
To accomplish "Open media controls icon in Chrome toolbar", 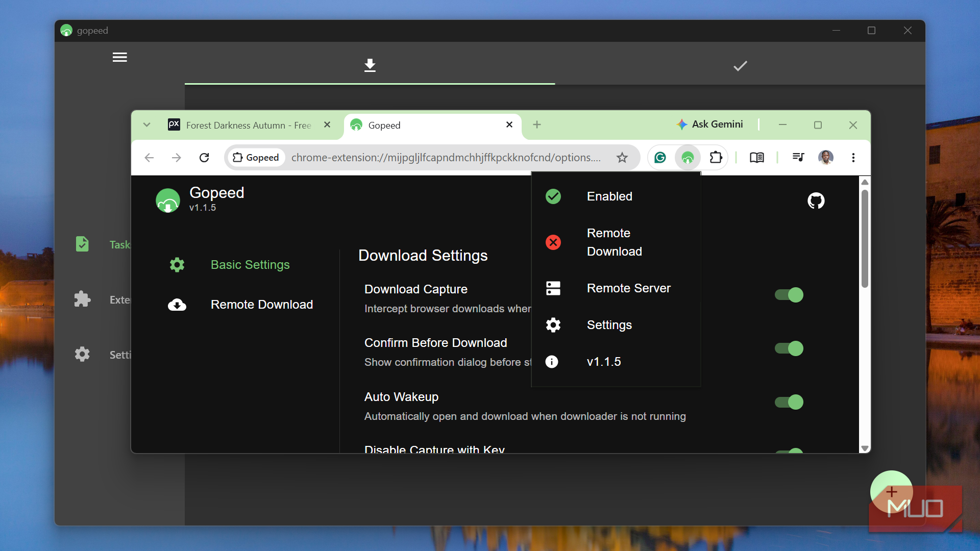I will coord(798,158).
